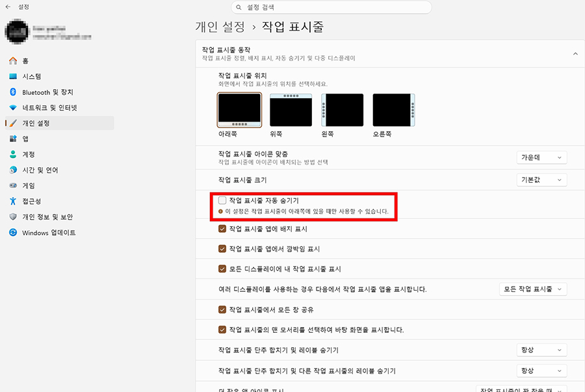Click the 작업 표시줄 위치 label
Screen dimensions: 585x392
[242, 75]
